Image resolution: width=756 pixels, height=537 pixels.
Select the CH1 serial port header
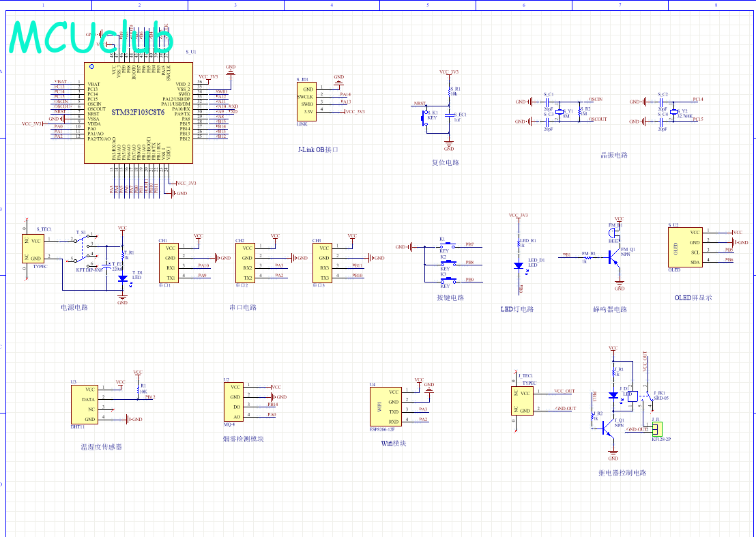point(170,263)
